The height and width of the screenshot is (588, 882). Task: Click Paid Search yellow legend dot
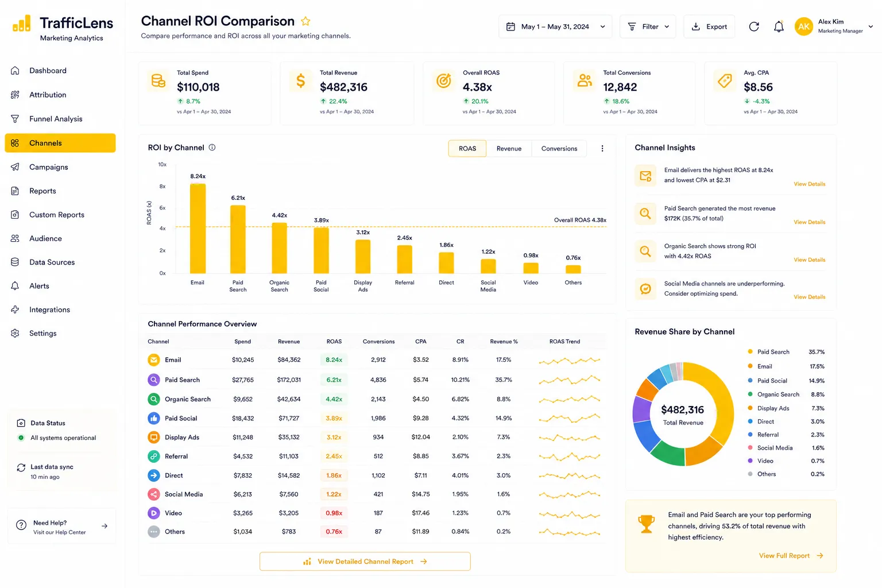pos(751,351)
